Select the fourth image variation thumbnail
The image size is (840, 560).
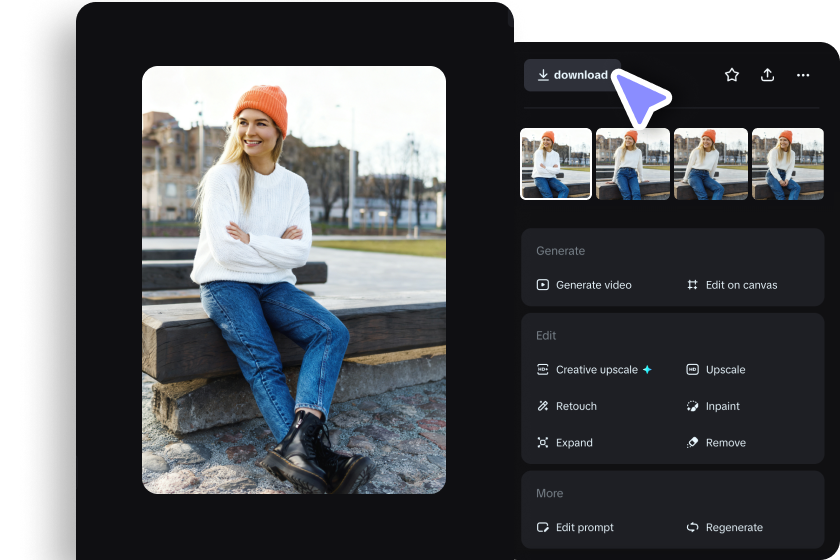[x=788, y=163]
